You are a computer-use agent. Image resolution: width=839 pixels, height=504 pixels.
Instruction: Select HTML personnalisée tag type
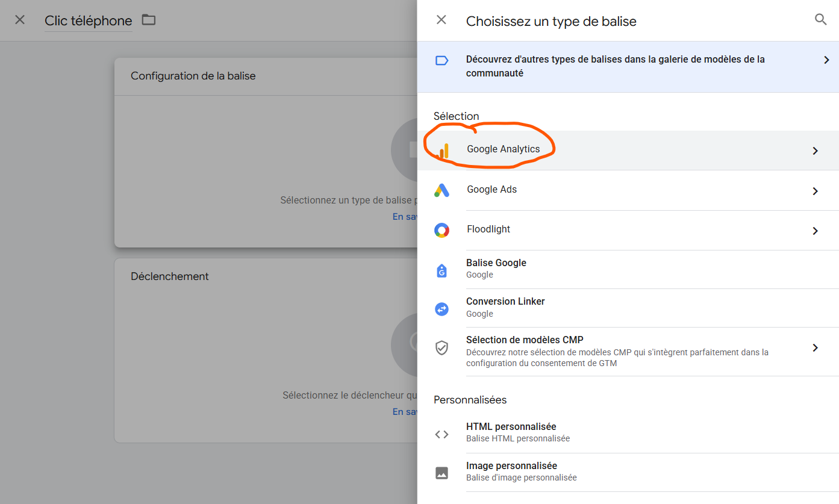tap(511, 427)
